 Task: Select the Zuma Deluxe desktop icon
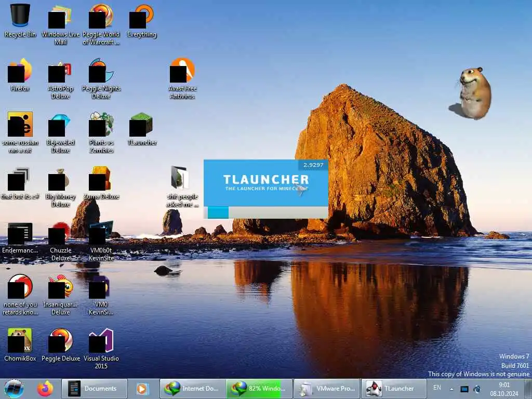point(101,183)
